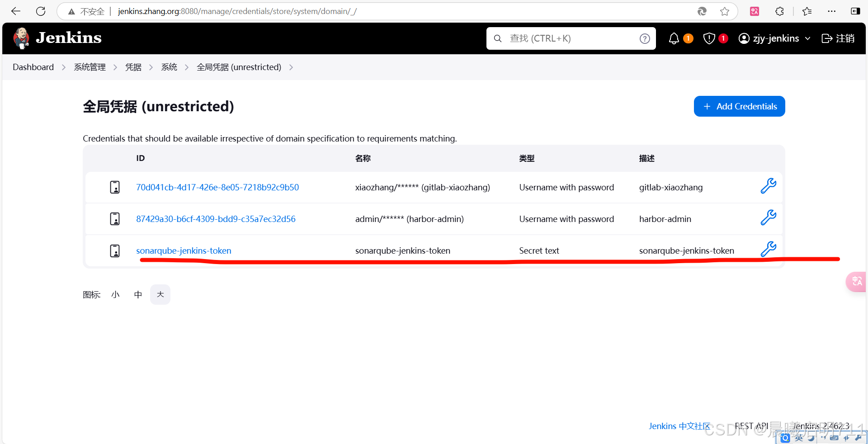Navigate to 系统 breadcrumb
The width and height of the screenshot is (868, 444).
tap(169, 67)
